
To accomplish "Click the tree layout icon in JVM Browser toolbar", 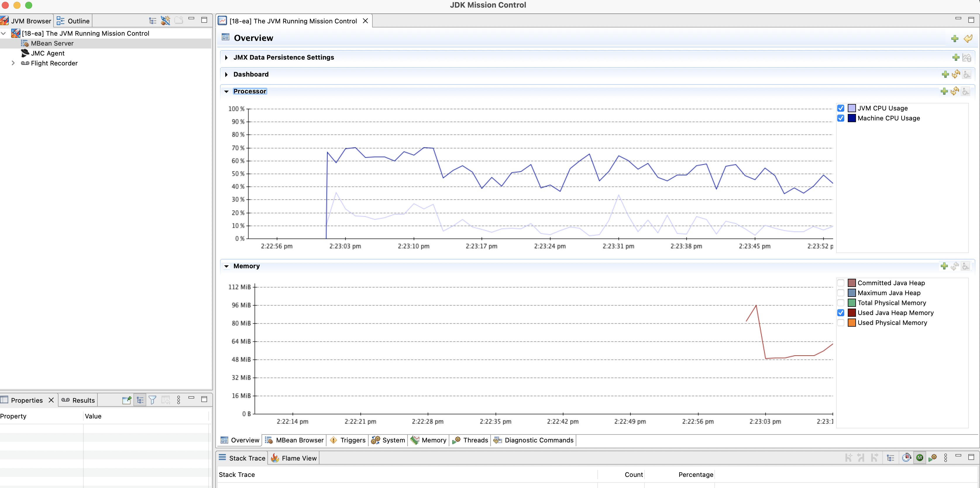I will point(152,20).
